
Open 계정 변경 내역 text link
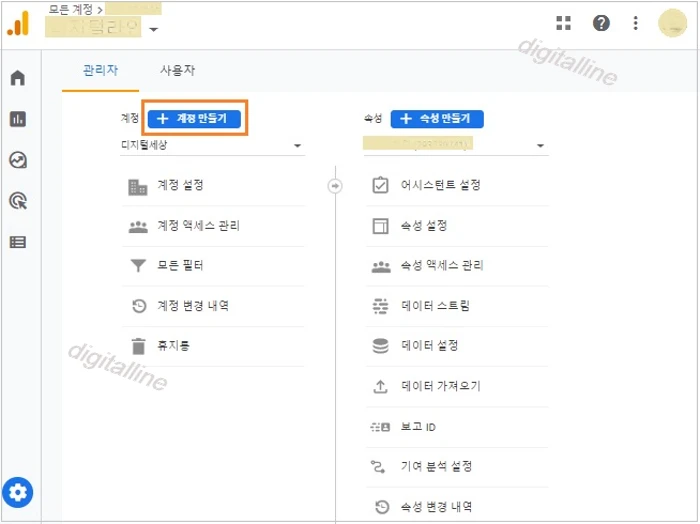tap(193, 306)
